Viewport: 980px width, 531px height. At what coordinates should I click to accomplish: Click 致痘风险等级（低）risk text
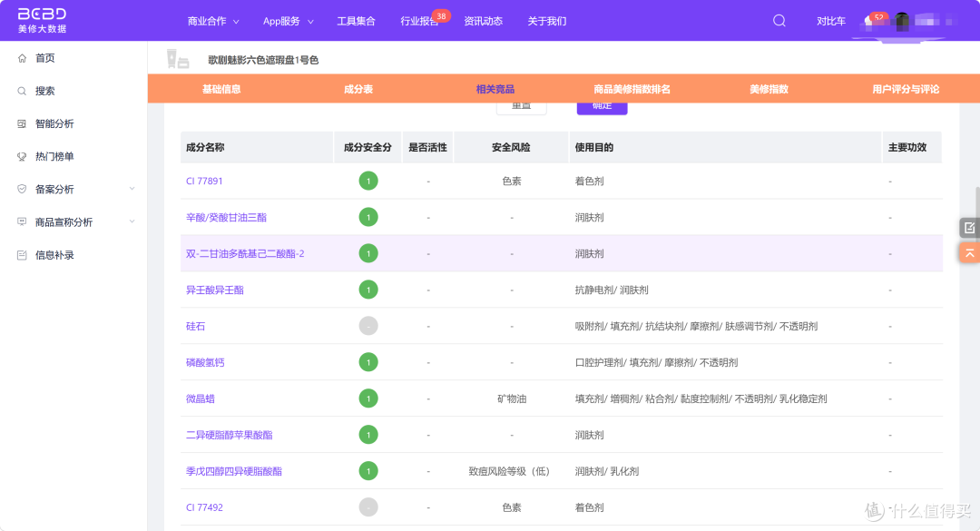click(x=509, y=471)
